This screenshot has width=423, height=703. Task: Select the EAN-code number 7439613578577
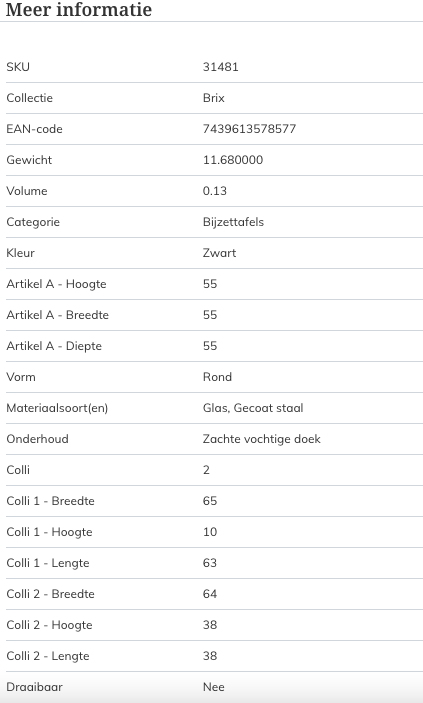coord(249,129)
